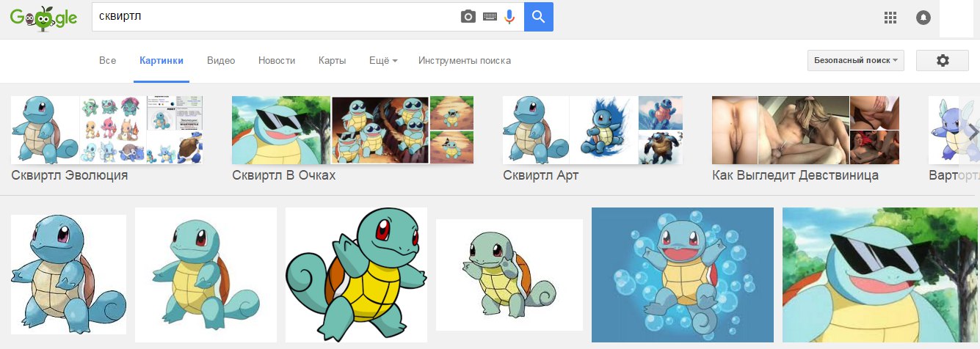Open first result image of Squirtle
The image size is (980, 349).
(x=68, y=275)
